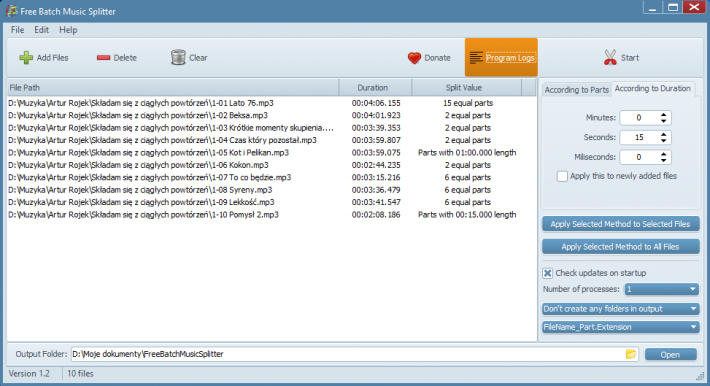
Task: Maximize the Free Batch Music Splitter window
Action: 673,8
